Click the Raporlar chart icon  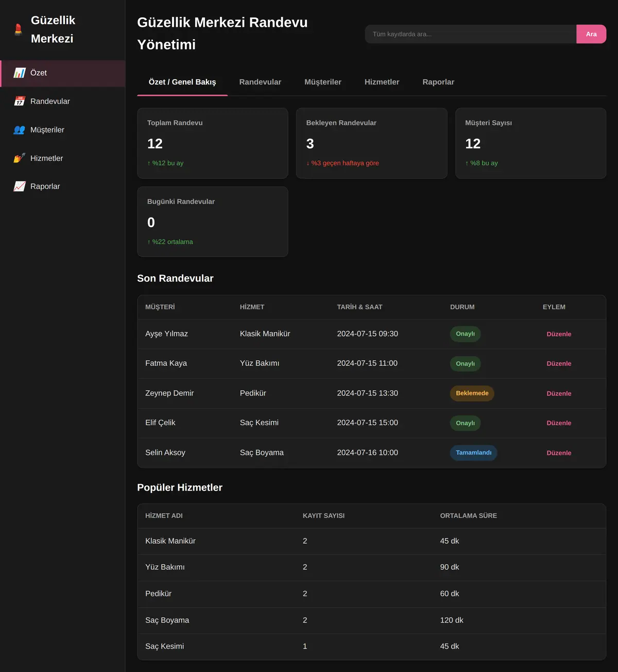tap(20, 187)
